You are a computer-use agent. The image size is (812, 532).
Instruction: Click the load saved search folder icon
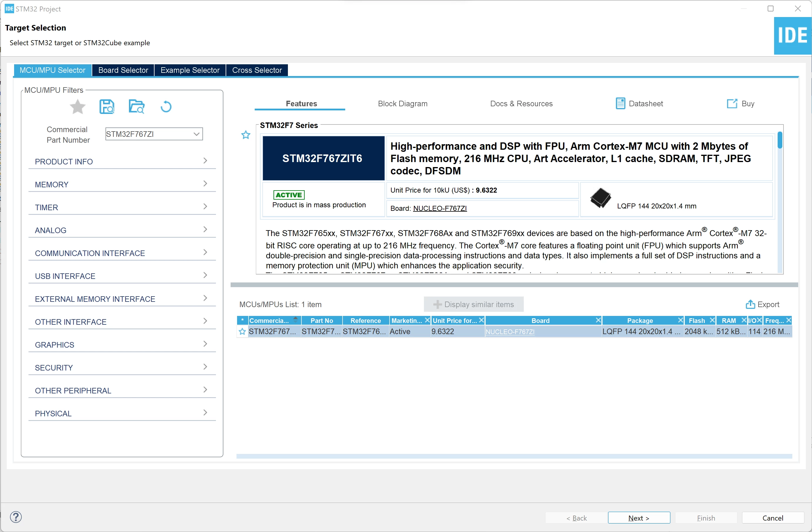137,107
